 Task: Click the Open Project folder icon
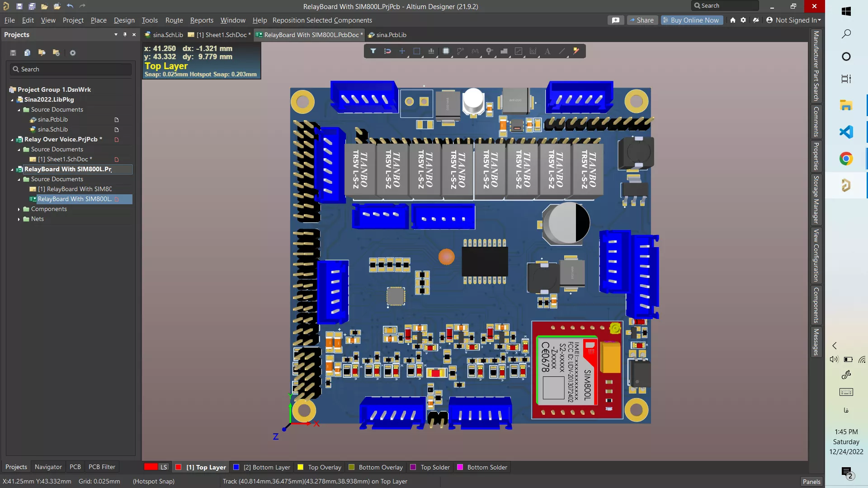tap(57, 6)
